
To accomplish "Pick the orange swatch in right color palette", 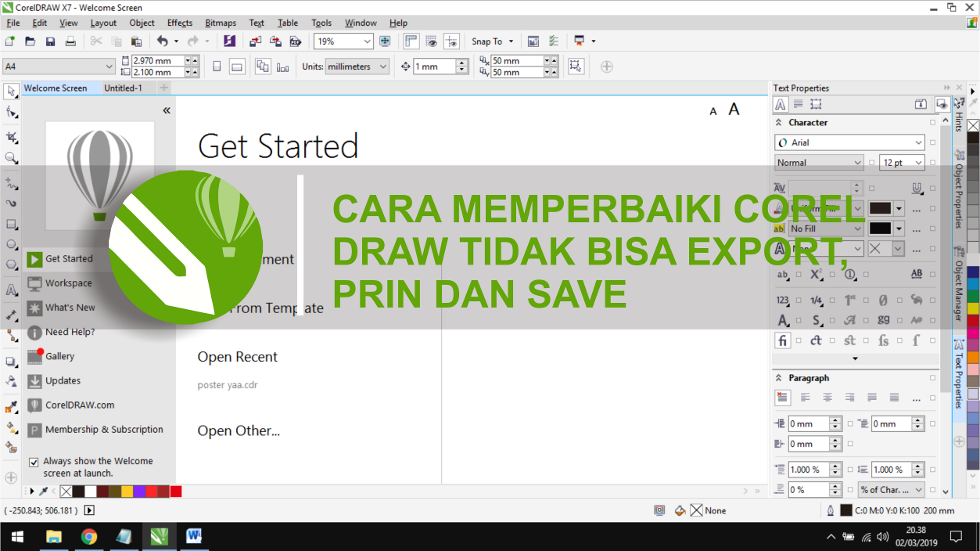I will (x=973, y=356).
